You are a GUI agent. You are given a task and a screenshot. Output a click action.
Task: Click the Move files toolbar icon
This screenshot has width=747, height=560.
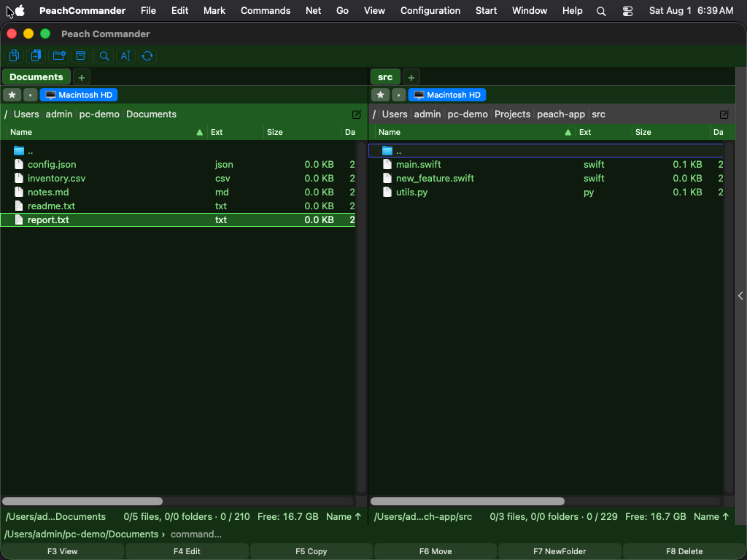(x=36, y=55)
